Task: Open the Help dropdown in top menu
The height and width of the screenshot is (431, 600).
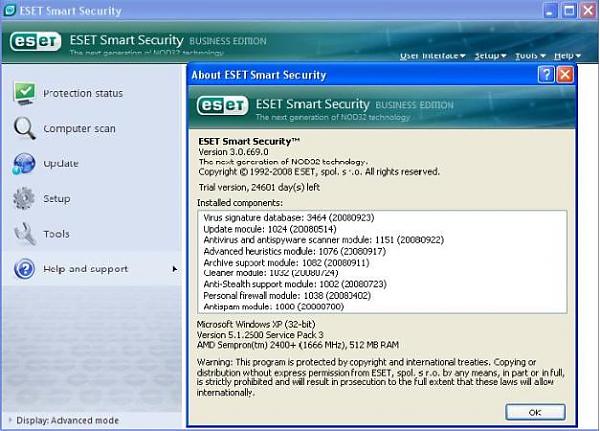Action: (x=567, y=56)
